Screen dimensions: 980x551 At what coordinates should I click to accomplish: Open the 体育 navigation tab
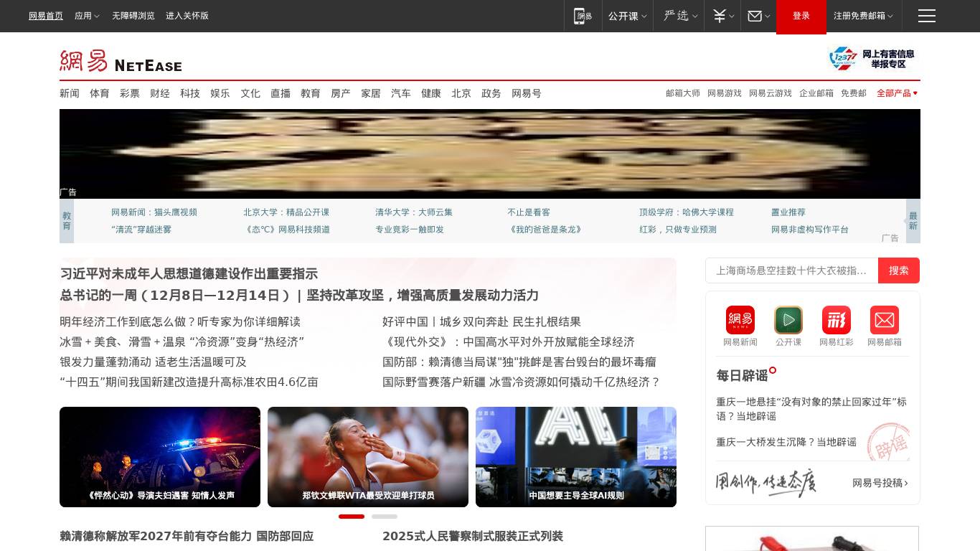click(100, 93)
